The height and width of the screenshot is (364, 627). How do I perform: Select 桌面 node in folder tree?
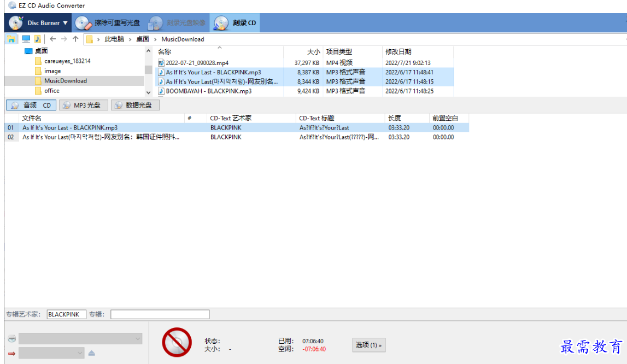pyautogui.click(x=41, y=51)
